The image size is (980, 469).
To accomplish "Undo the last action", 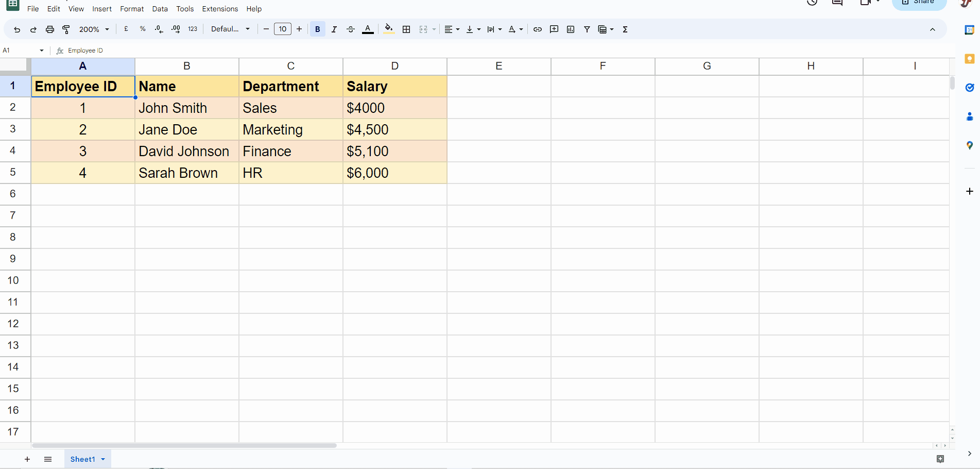I will [17, 29].
